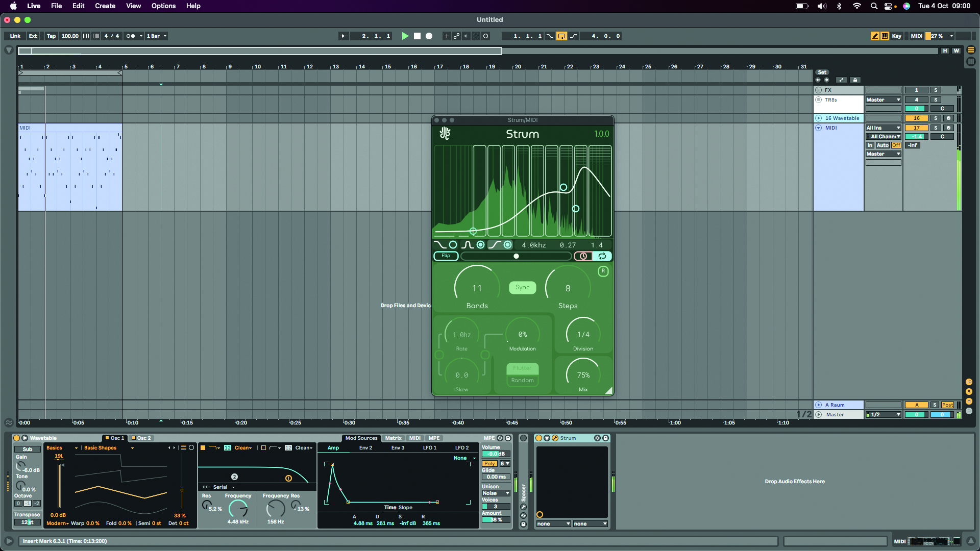Click the Record button in transport
The height and width of the screenshot is (551, 980).
(429, 36)
